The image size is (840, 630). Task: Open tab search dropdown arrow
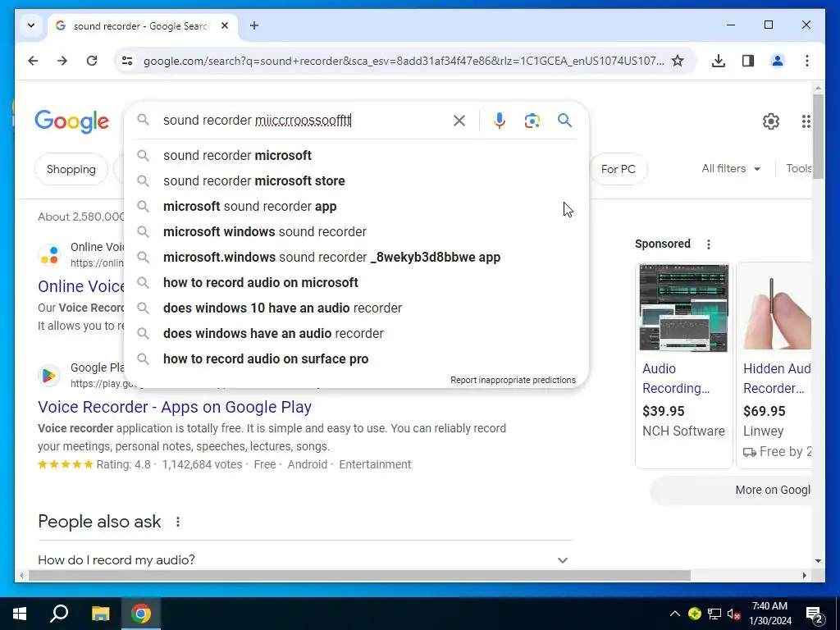point(31,25)
